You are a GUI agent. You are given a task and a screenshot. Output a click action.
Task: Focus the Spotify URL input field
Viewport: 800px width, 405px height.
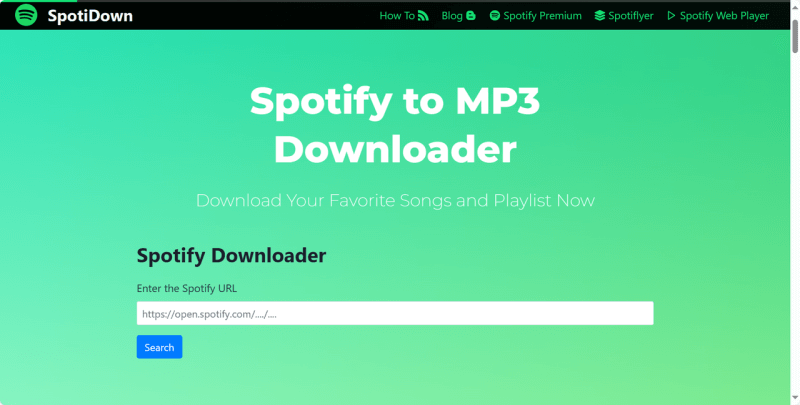point(395,313)
